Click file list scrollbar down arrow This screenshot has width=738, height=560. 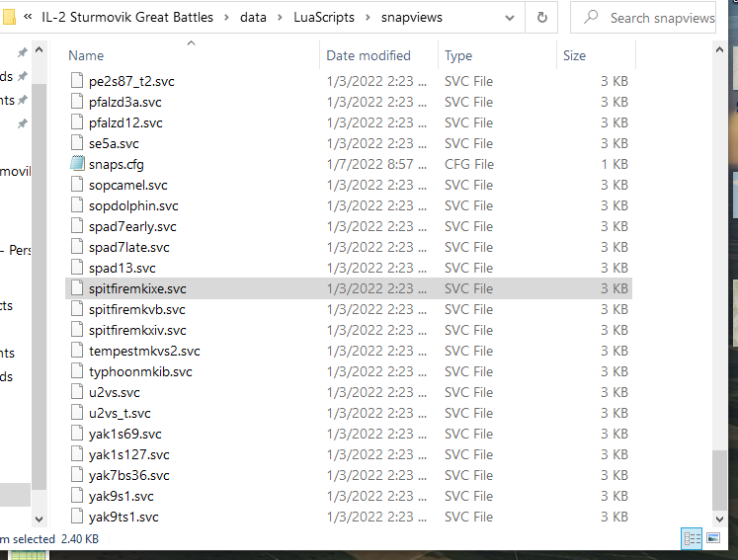tap(719, 520)
